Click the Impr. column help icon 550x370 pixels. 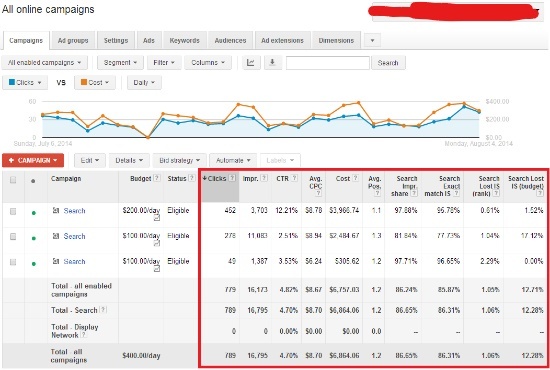(264, 178)
